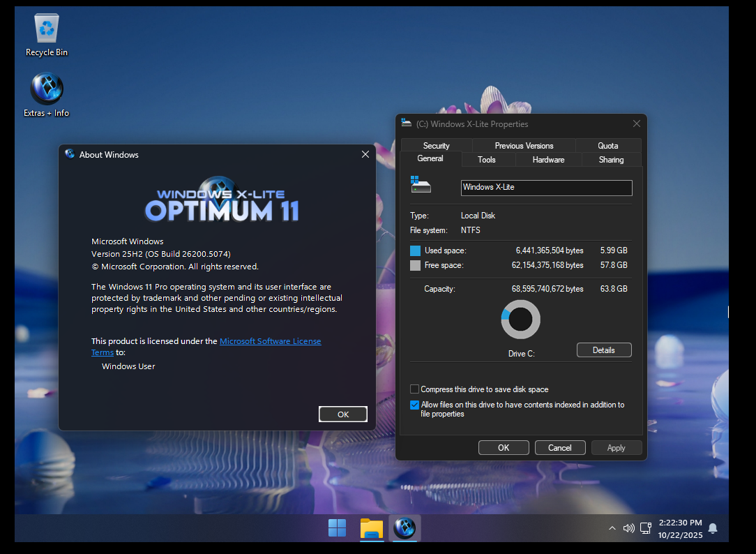
Task: Click Apply in the Properties dialog
Action: (x=617, y=447)
